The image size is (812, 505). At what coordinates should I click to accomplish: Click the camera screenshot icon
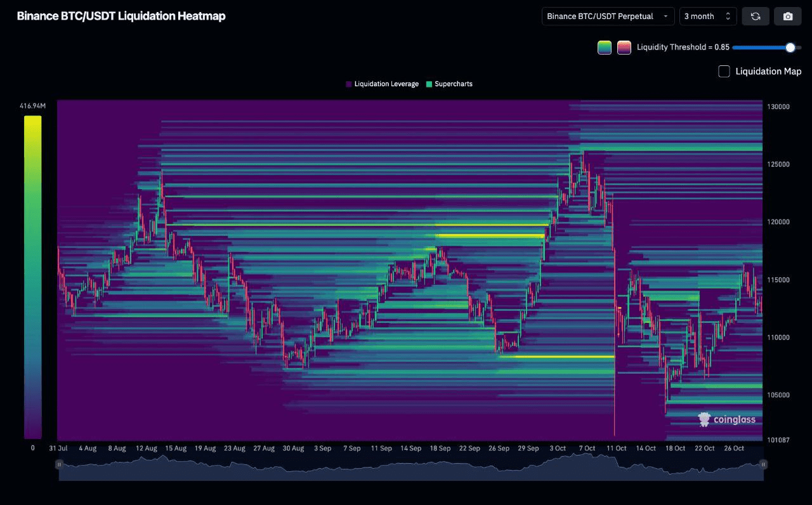788,16
